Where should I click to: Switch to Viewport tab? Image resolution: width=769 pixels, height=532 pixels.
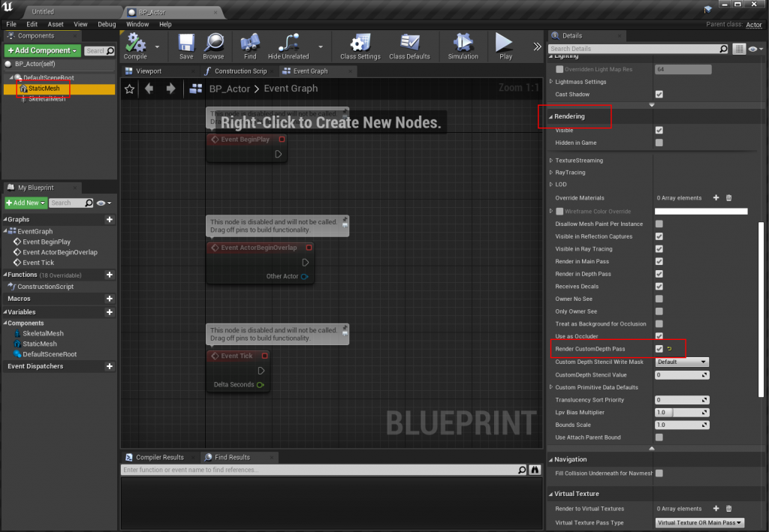149,71
